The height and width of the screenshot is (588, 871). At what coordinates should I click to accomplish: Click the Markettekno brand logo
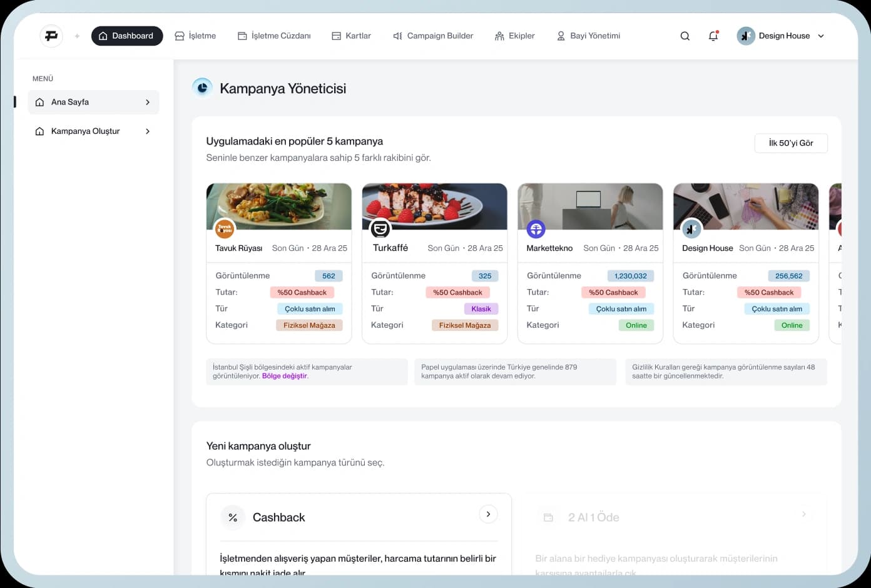click(x=536, y=229)
